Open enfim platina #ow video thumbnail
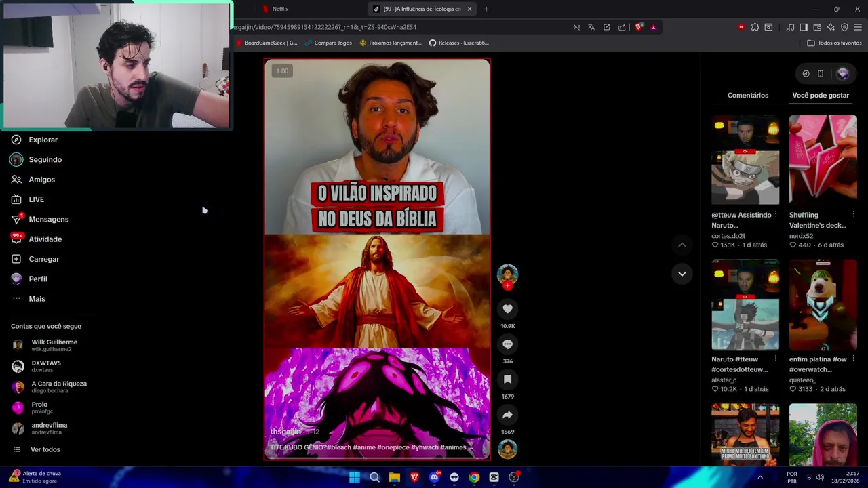The height and width of the screenshot is (488, 868). (x=823, y=305)
